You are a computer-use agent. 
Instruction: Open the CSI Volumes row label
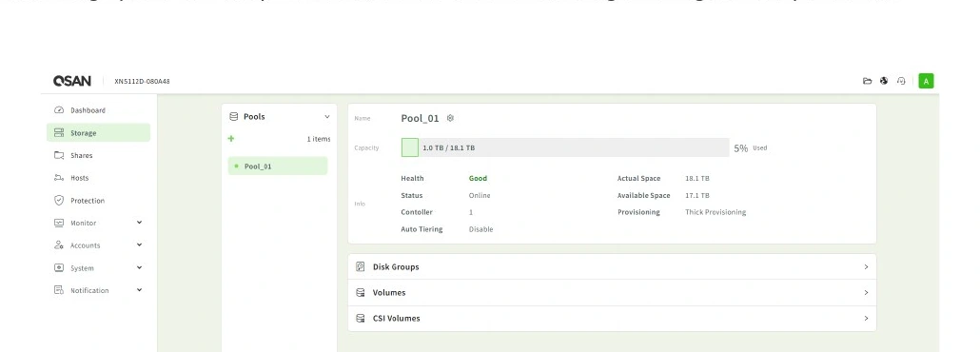coord(396,319)
